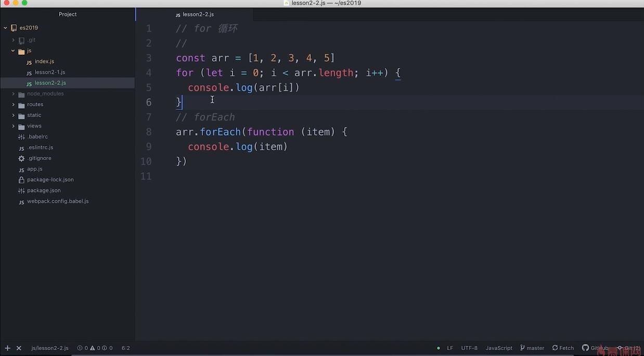Viewport: 644px width, 356px height.
Task: Click the master branch icon
Action: [522, 348]
